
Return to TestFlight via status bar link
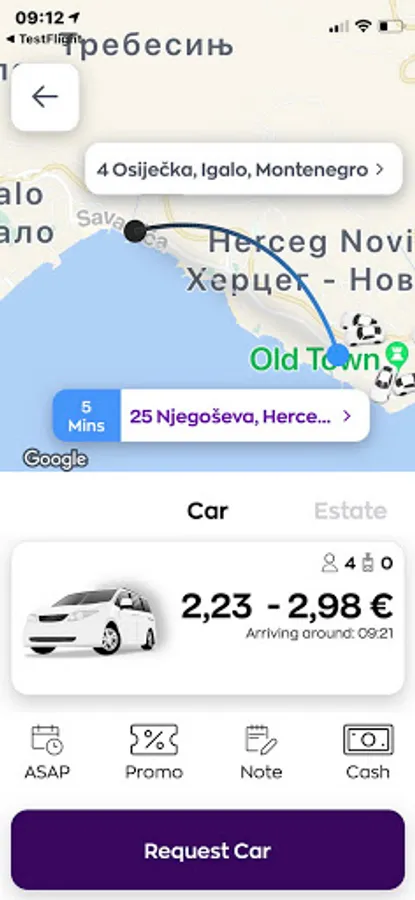[41, 39]
